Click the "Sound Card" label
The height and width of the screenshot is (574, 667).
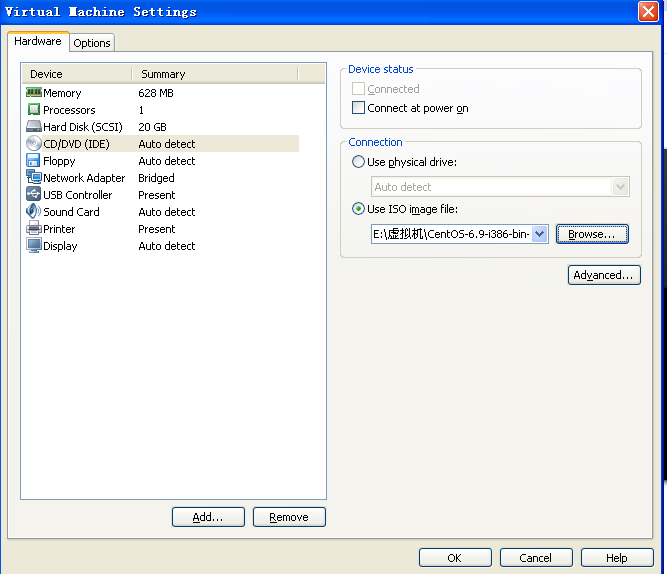pos(71,212)
